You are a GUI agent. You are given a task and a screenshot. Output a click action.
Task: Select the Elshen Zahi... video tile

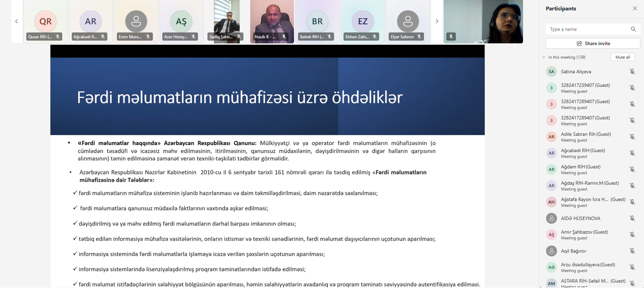coord(363,22)
